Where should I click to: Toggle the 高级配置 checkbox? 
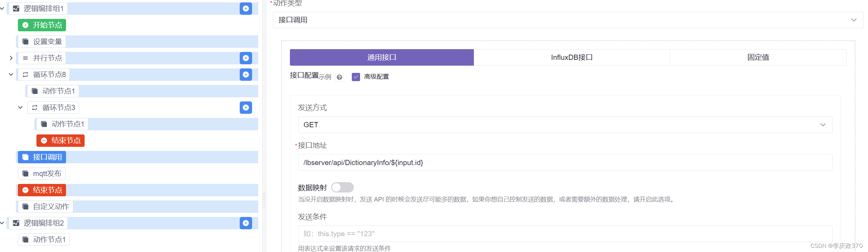[x=356, y=77]
